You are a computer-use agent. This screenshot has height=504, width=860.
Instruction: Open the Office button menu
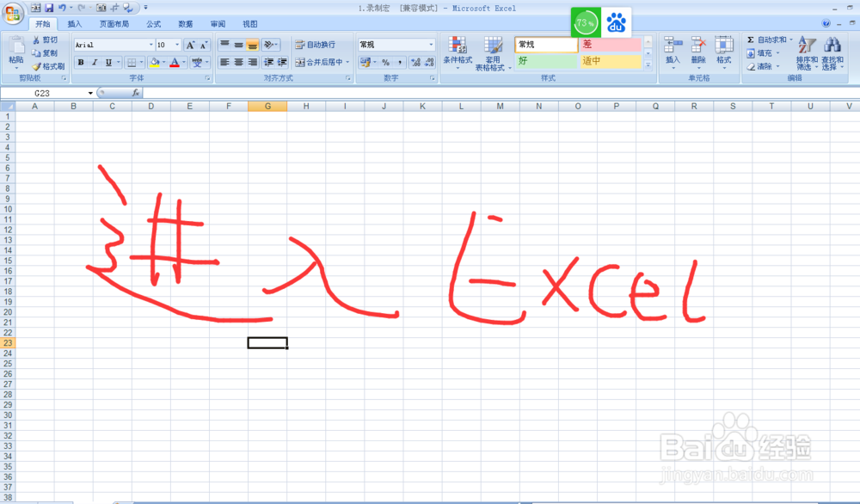tap(13, 13)
